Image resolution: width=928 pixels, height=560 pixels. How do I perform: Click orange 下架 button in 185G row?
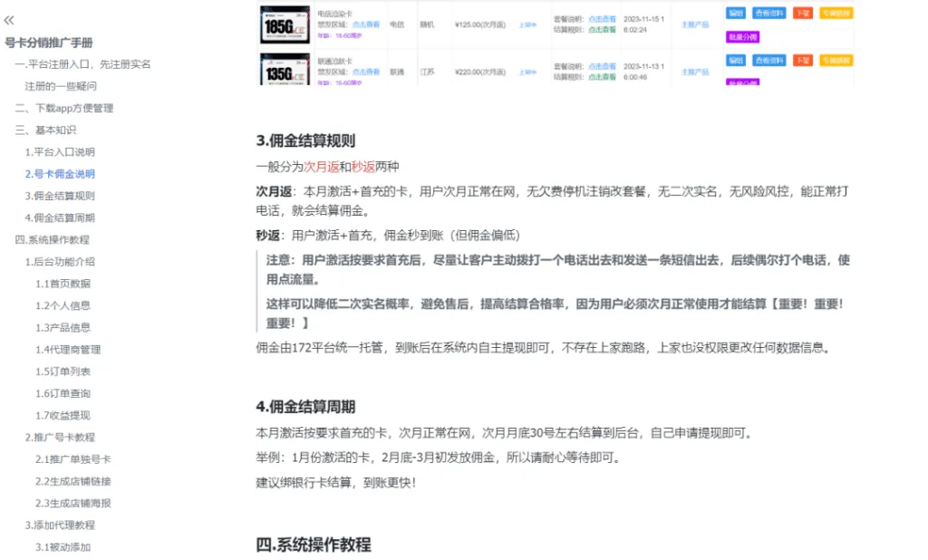pyautogui.click(x=803, y=13)
